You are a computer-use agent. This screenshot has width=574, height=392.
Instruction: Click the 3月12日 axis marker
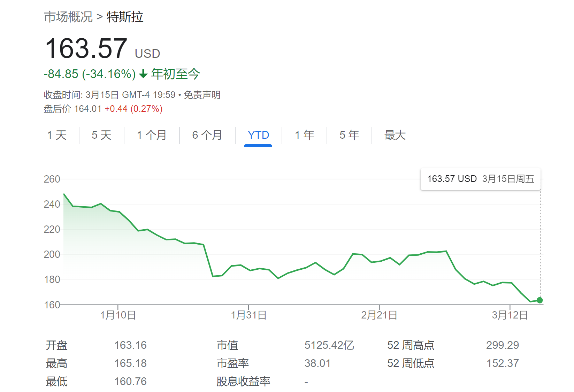pos(510,315)
